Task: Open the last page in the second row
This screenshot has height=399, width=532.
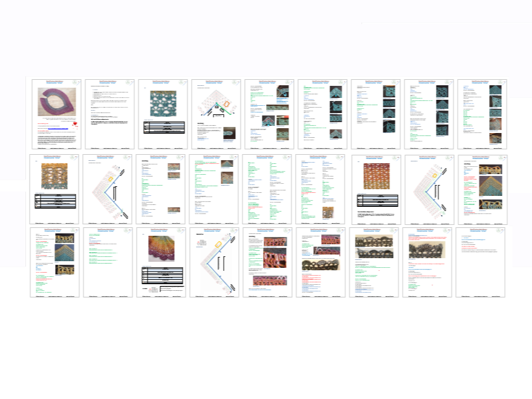Action: click(482, 187)
